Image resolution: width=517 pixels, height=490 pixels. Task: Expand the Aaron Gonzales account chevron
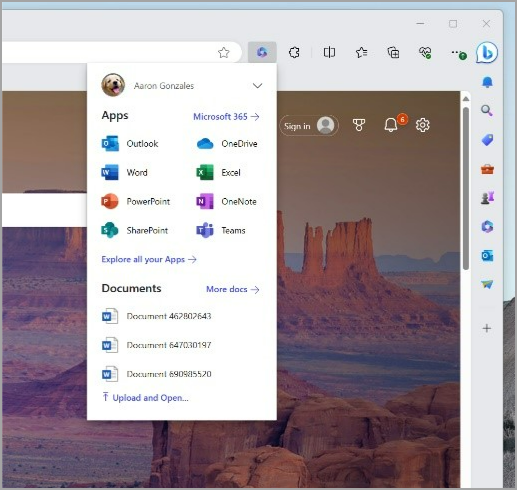[x=257, y=86]
